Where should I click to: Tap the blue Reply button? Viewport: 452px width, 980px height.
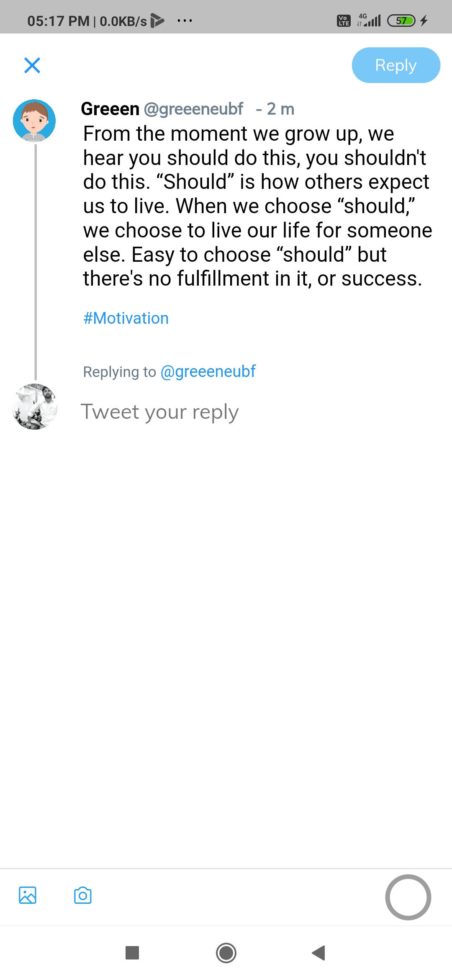[396, 65]
